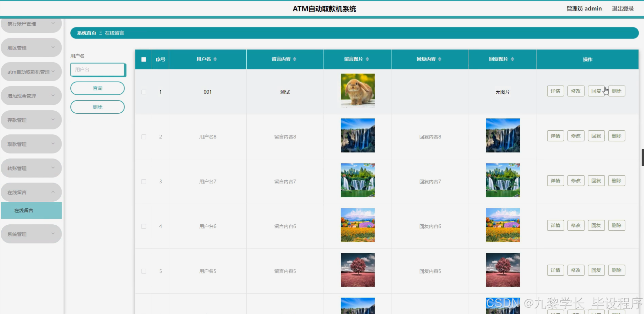
Task: Click 删除 for 用户名5 row
Action: (617, 270)
